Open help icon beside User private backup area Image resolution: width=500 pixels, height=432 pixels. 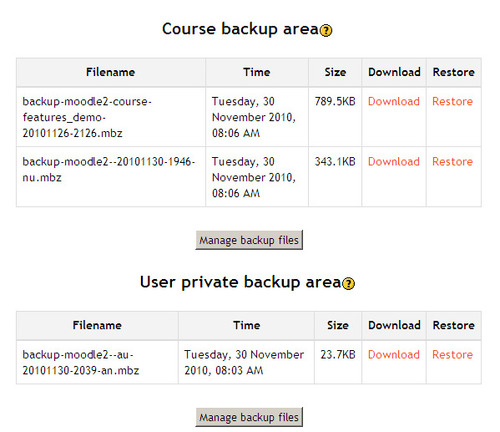pyautogui.click(x=348, y=284)
